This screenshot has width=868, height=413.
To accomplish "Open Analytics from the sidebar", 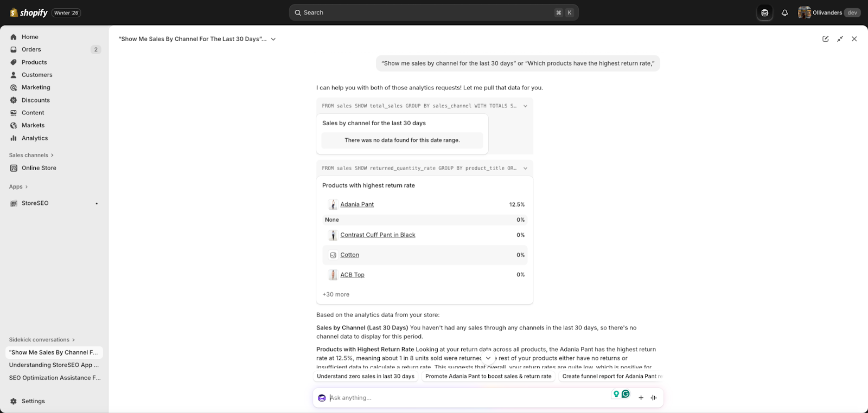I will [35, 138].
